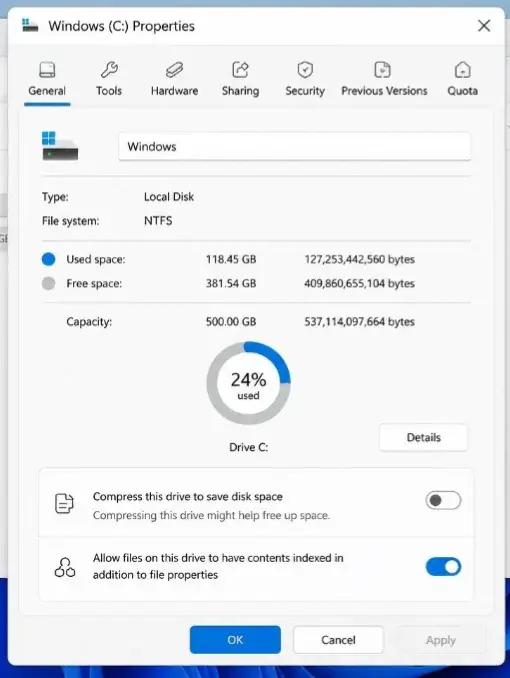This screenshot has height=678, width=510.
Task: Click the 127,253,442,560 bytes text
Action: 359,259
